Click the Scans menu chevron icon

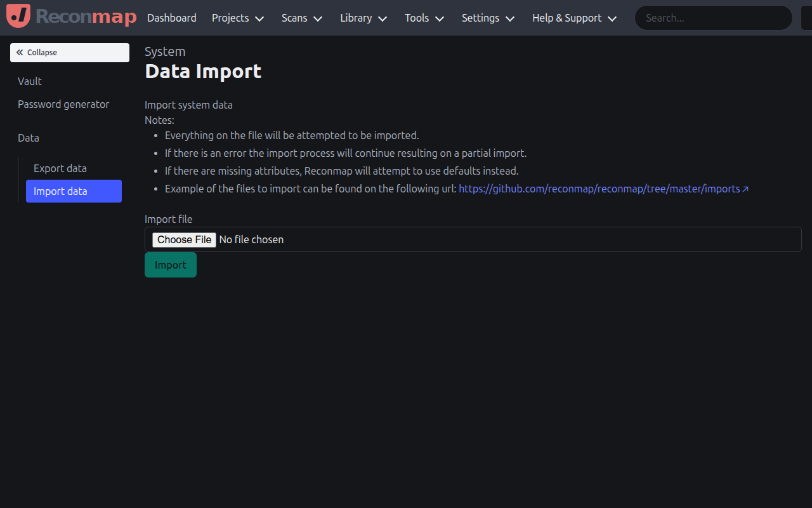[x=318, y=18]
